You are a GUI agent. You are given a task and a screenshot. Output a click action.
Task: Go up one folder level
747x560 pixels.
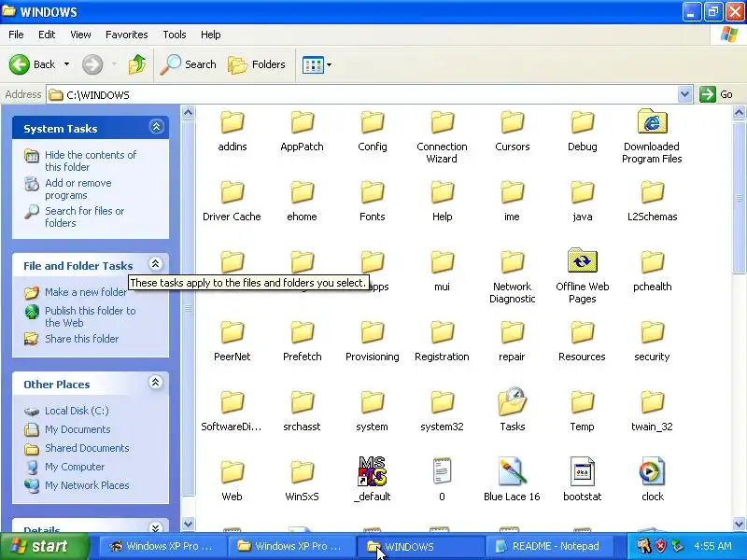pos(137,64)
